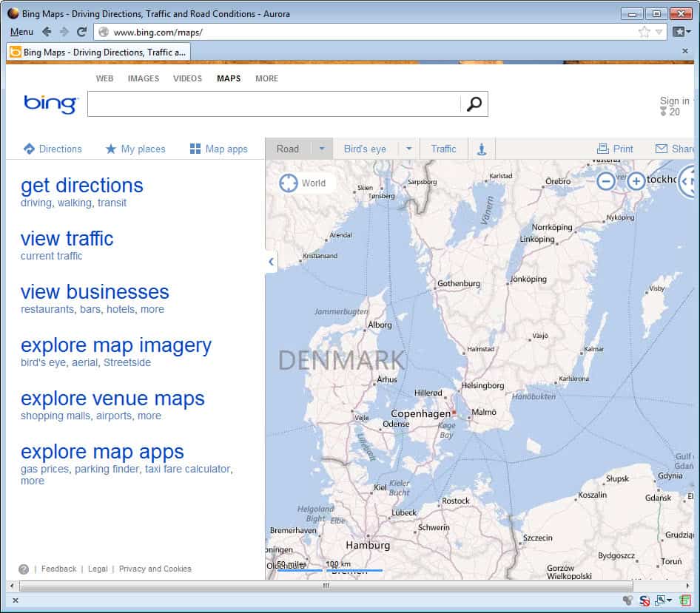The height and width of the screenshot is (613, 700).
Task: Click the browser address bar
Action: pos(366,32)
